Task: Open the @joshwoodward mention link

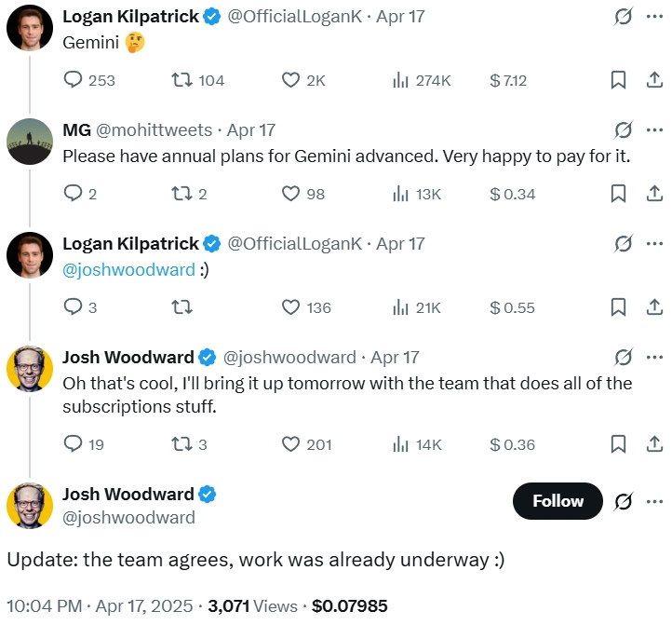Action: click(128, 270)
